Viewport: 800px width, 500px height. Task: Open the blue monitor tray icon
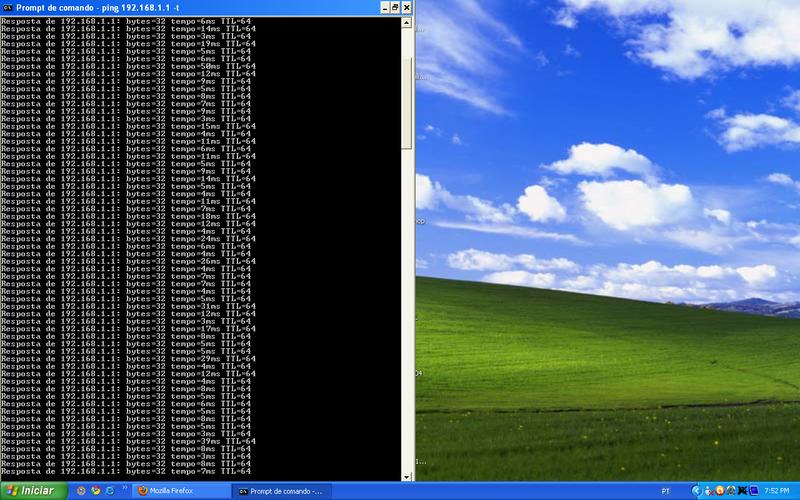[x=754, y=491]
